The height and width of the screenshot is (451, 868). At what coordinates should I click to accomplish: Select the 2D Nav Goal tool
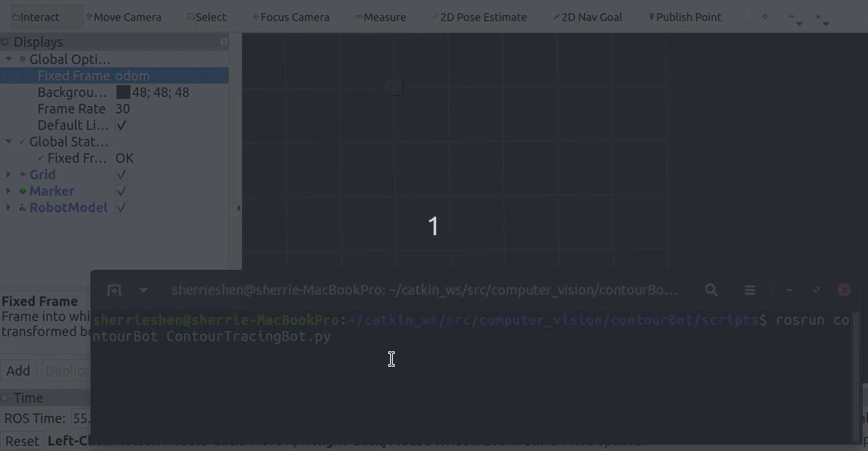coord(588,17)
